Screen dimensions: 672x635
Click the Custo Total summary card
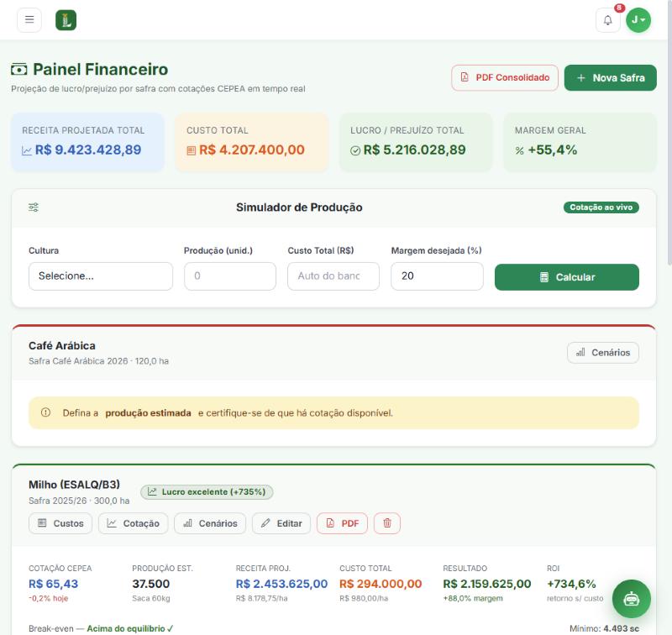click(x=251, y=142)
